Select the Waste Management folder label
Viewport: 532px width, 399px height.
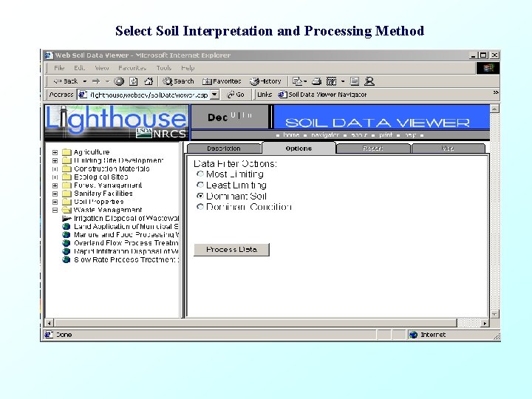(108, 210)
